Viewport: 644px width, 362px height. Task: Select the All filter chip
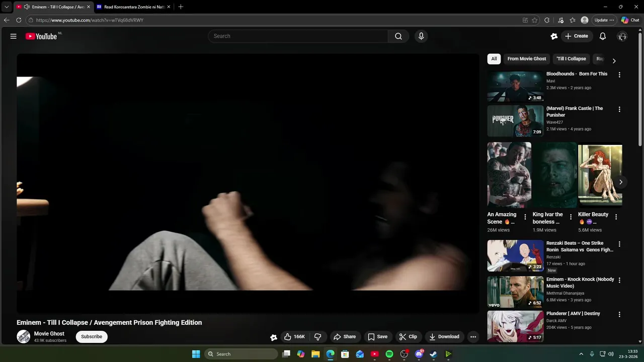(494, 59)
